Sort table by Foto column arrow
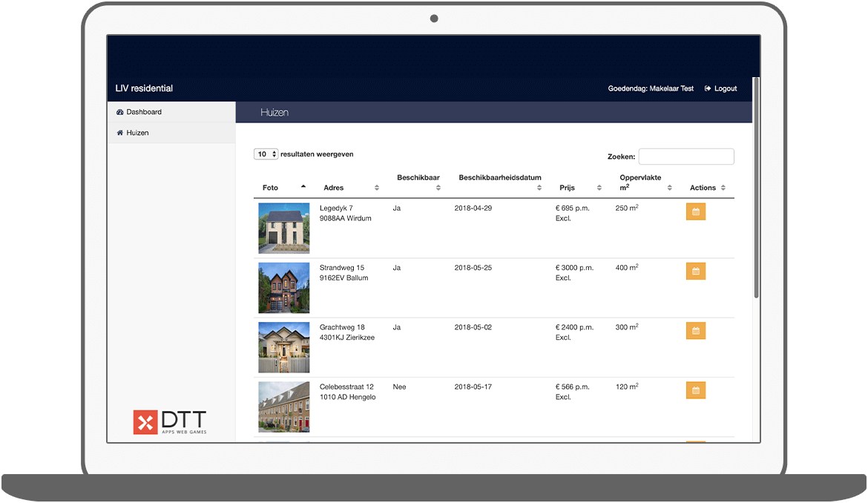 tap(303, 186)
